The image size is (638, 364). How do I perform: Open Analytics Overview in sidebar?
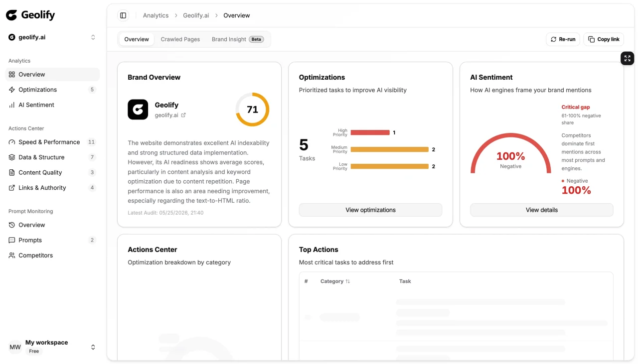click(52, 74)
